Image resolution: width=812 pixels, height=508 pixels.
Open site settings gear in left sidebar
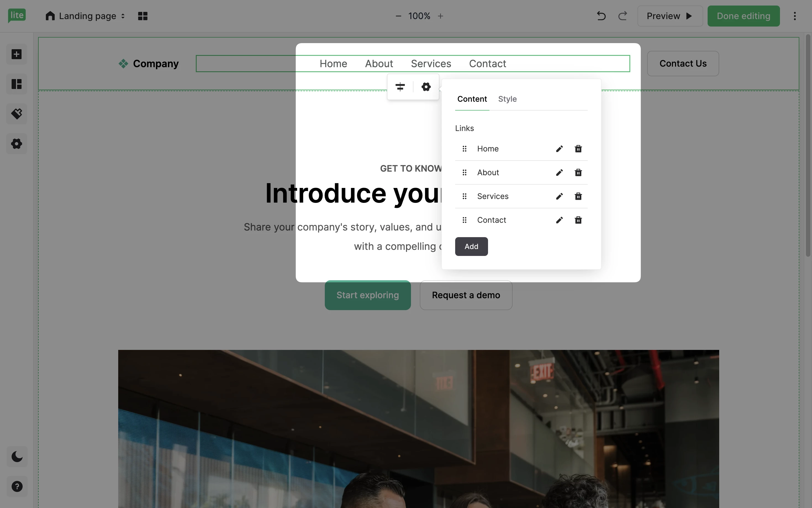(17, 144)
